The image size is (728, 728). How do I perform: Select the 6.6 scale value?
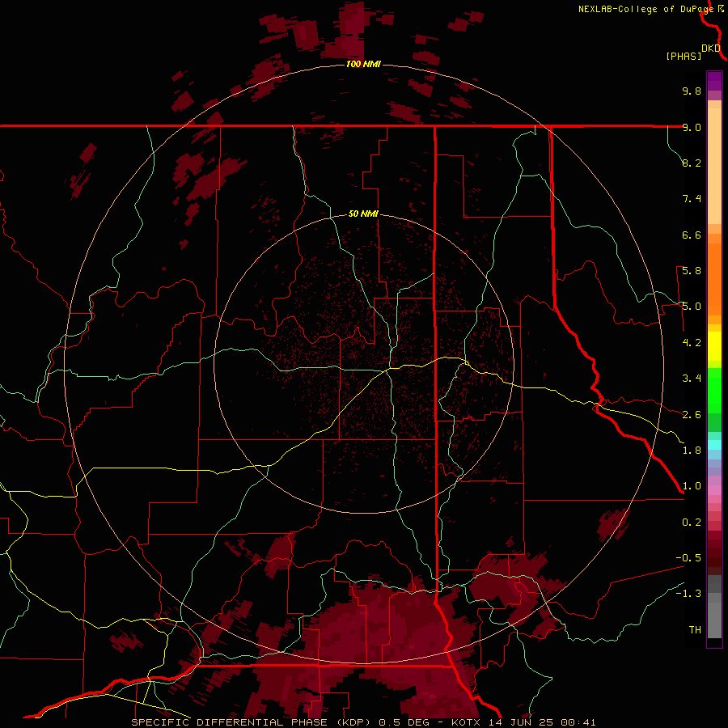pyautogui.click(x=692, y=235)
